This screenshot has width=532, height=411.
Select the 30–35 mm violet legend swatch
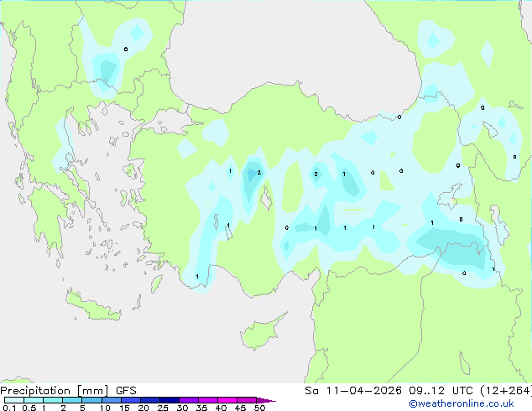pos(188,400)
